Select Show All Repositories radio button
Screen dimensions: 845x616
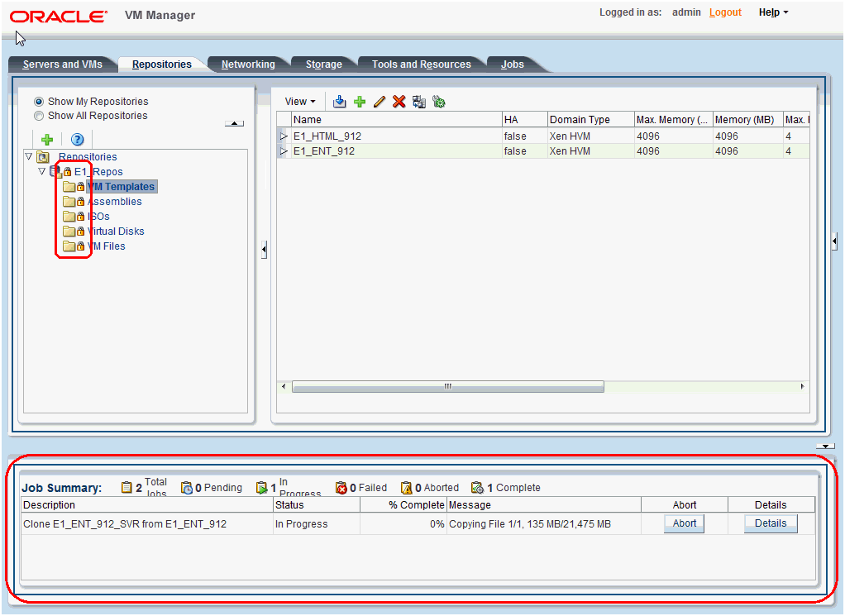click(x=39, y=115)
